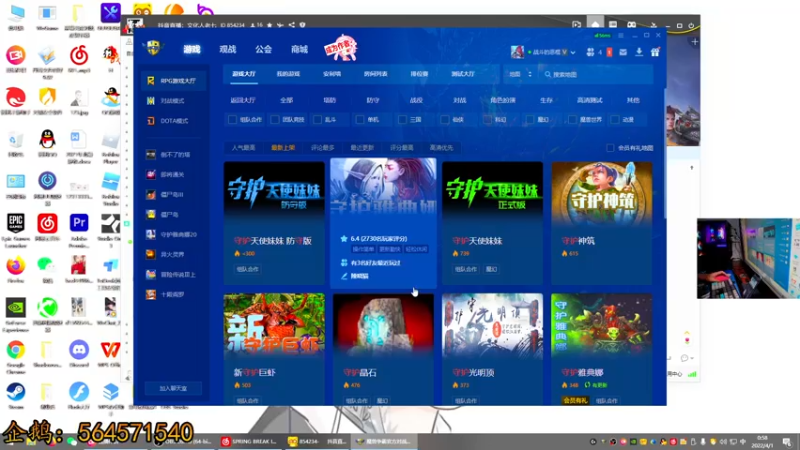This screenshot has height=450, width=800.
Task: Click the RPG游戏大厅 sidebar icon
Action: tap(151, 81)
